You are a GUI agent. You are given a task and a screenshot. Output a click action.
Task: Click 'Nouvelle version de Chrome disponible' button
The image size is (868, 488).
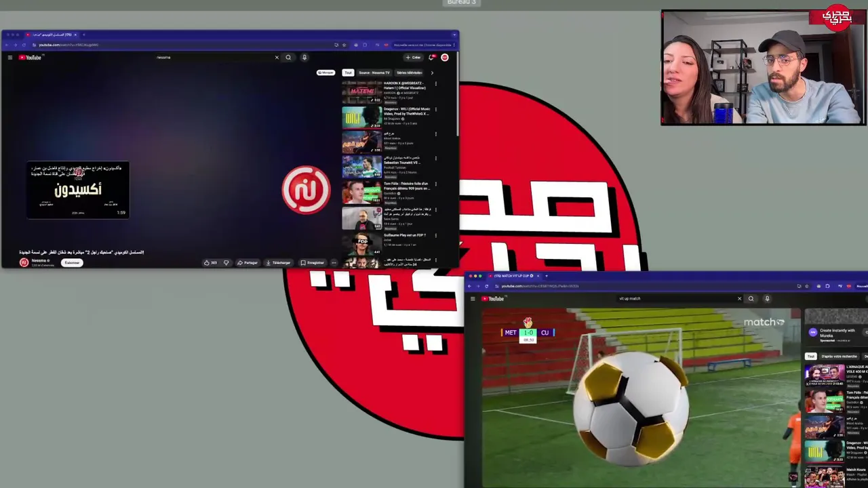point(424,45)
